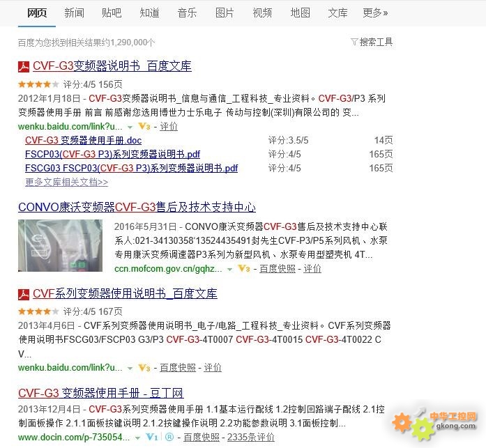Screen dimensions: 486x448
Task: Click V1 badge of docin.com result
Action: [x=152, y=437]
